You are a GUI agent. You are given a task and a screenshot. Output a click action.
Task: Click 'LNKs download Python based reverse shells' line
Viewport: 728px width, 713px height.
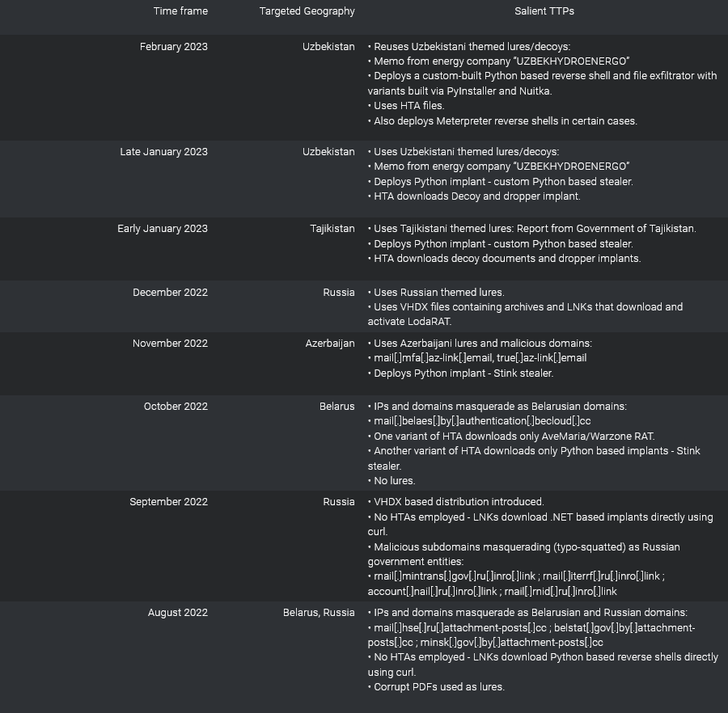coord(543,664)
